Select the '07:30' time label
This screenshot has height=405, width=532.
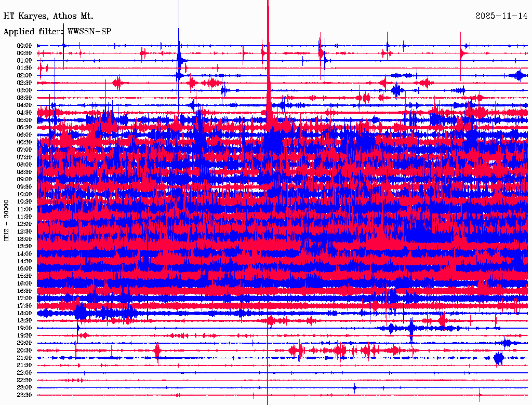click(x=24, y=157)
